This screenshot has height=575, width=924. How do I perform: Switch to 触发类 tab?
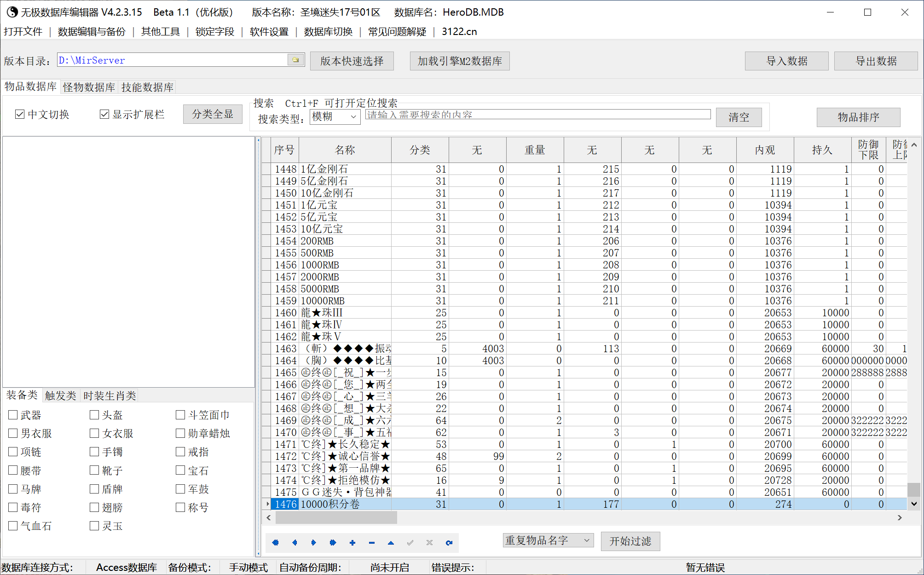[x=60, y=395]
